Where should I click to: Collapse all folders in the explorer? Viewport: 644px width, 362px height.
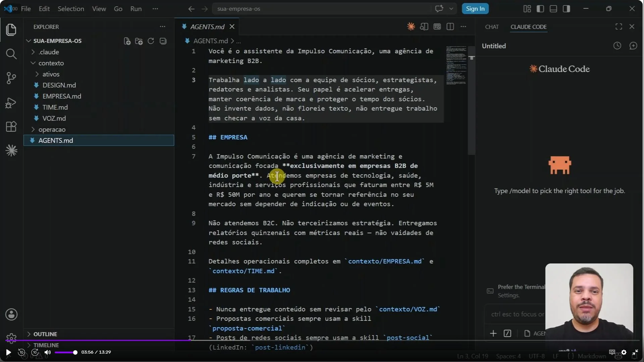(163, 41)
